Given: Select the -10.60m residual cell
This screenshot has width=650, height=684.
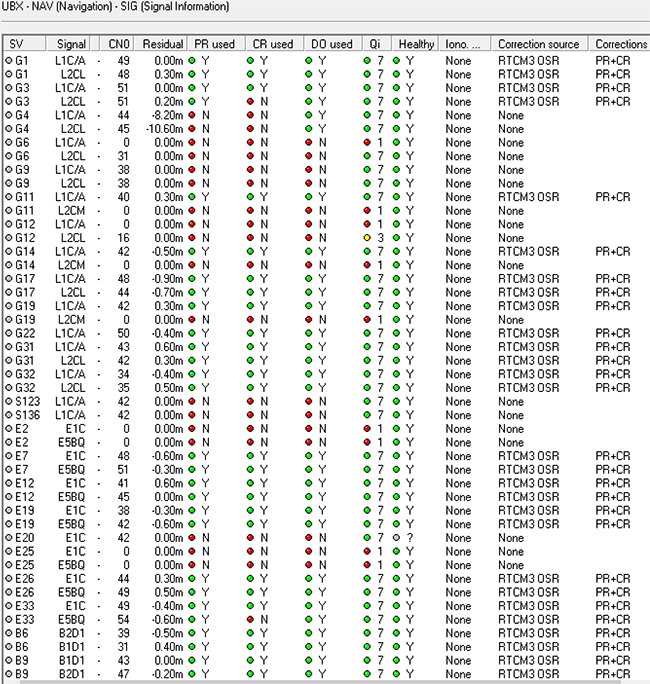Looking at the screenshot, I should pos(162,129).
